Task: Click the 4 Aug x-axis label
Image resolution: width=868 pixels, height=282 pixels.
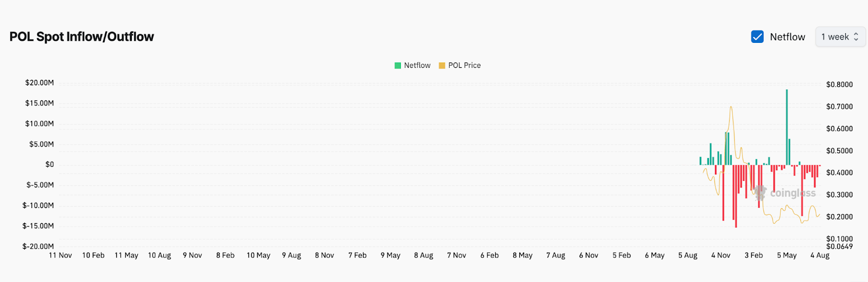Action: coord(820,255)
